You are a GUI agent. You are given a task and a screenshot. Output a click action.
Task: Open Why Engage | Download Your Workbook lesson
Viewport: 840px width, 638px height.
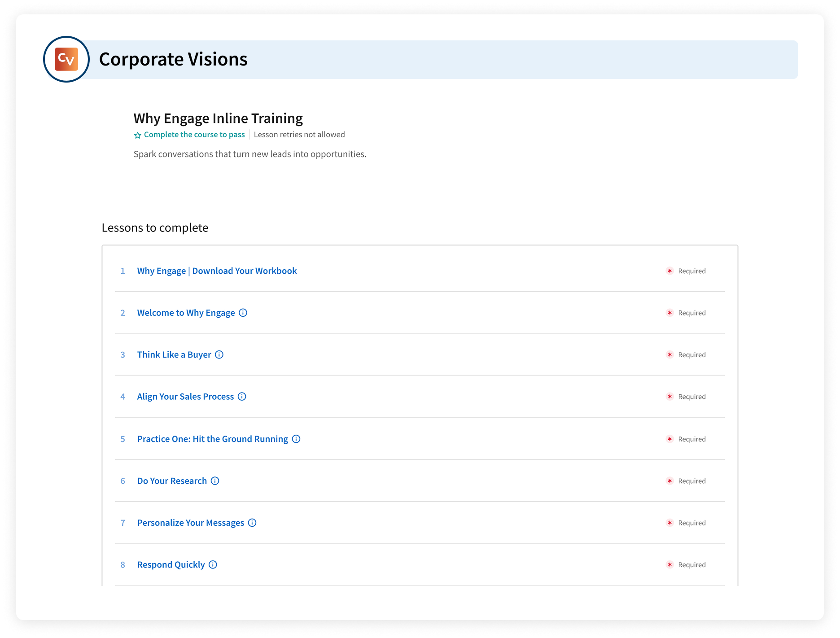coord(217,271)
